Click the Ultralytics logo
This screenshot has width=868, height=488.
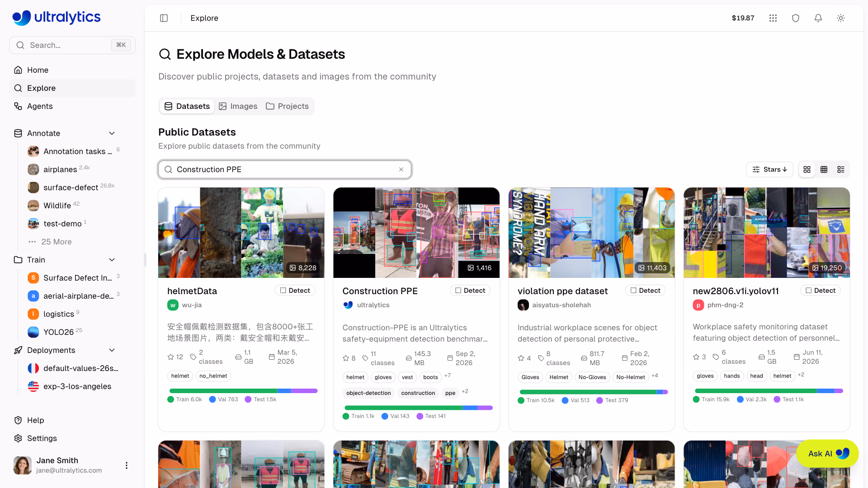(x=57, y=18)
